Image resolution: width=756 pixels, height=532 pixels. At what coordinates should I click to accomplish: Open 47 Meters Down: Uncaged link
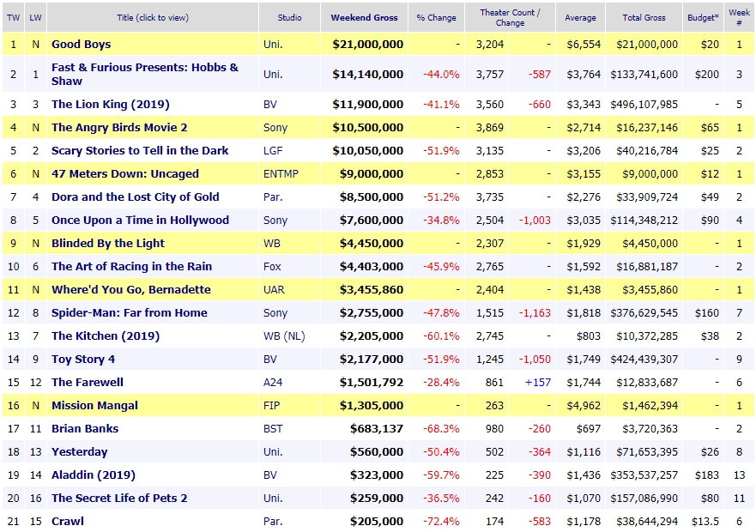tap(125, 174)
